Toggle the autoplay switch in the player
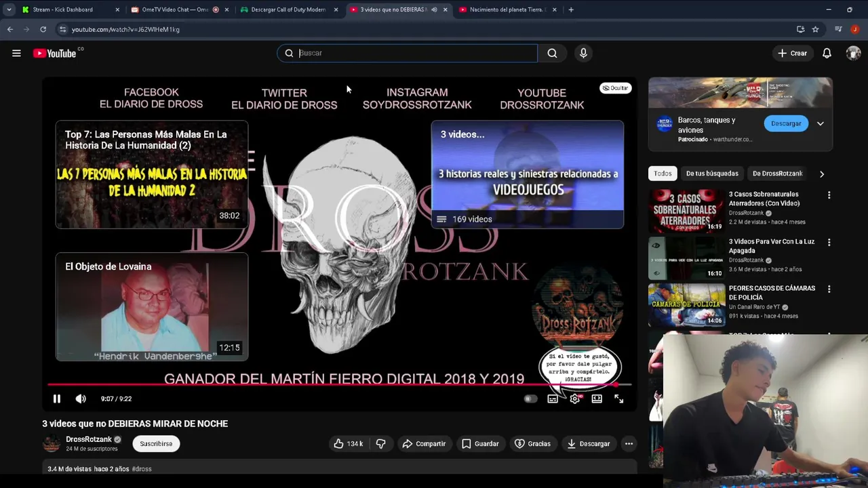This screenshot has width=868, height=488. click(530, 399)
